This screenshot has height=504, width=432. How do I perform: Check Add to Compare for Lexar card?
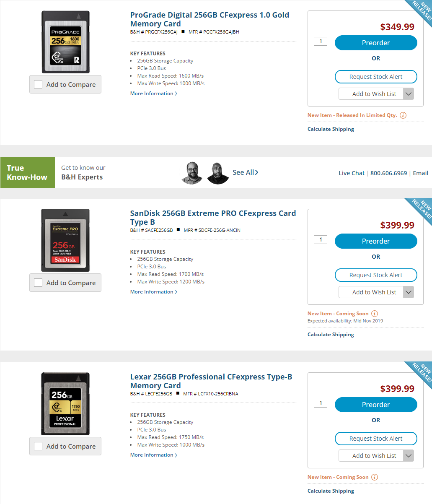click(38, 446)
